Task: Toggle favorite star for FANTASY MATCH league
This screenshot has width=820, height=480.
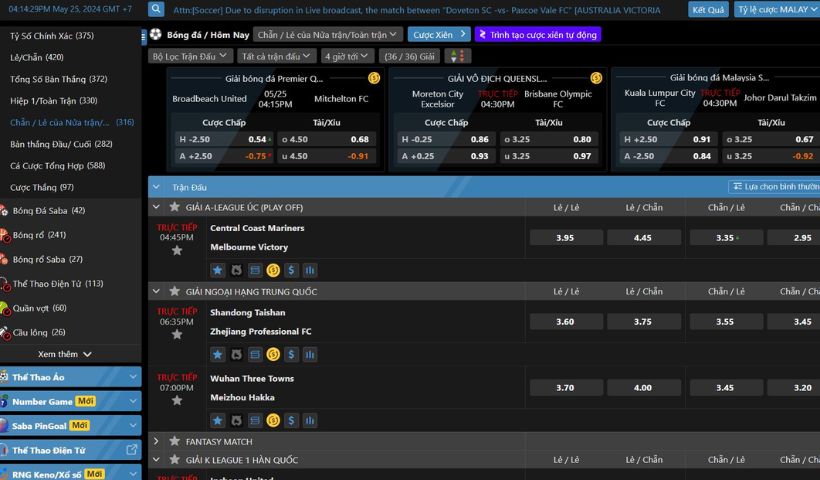Action: pyautogui.click(x=175, y=441)
